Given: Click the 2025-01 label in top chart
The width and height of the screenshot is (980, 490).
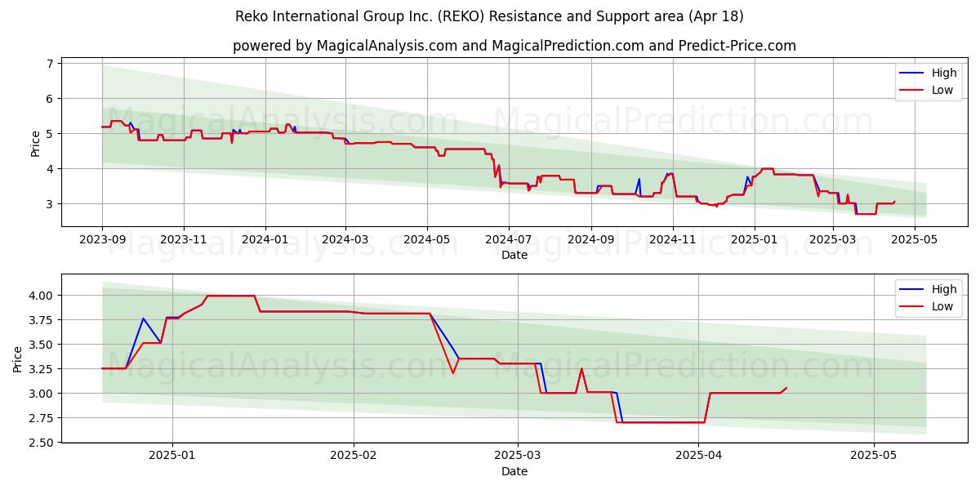Looking at the screenshot, I should tap(754, 241).
